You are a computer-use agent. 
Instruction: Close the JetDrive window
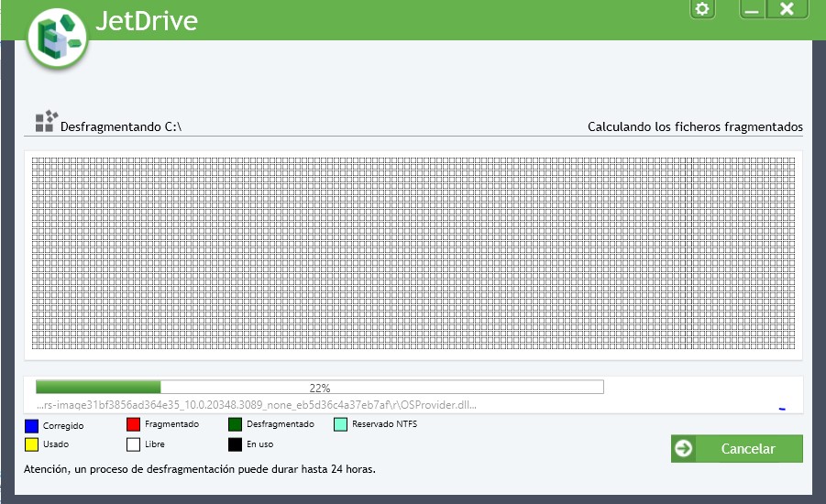(x=787, y=9)
